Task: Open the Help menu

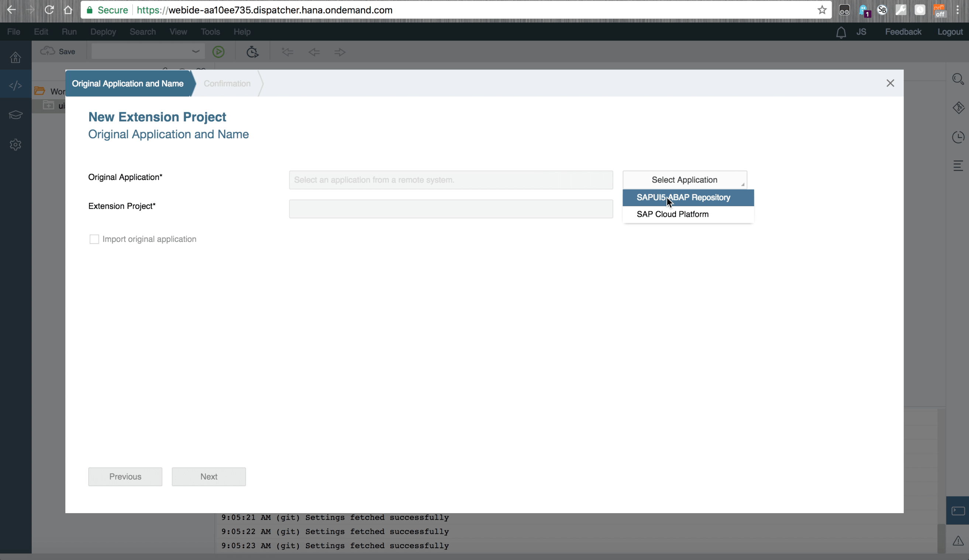Action: click(242, 32)
